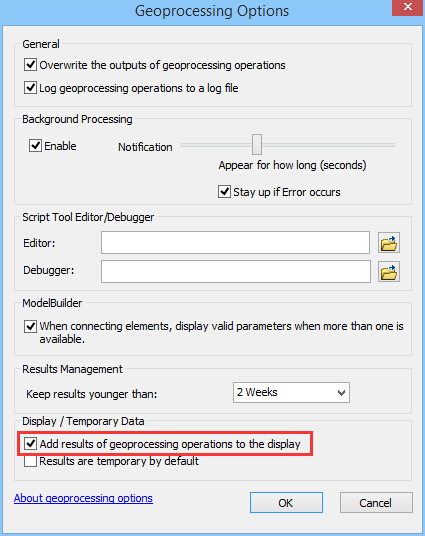Click in the Editor path text field

click(x=235, y=243)
